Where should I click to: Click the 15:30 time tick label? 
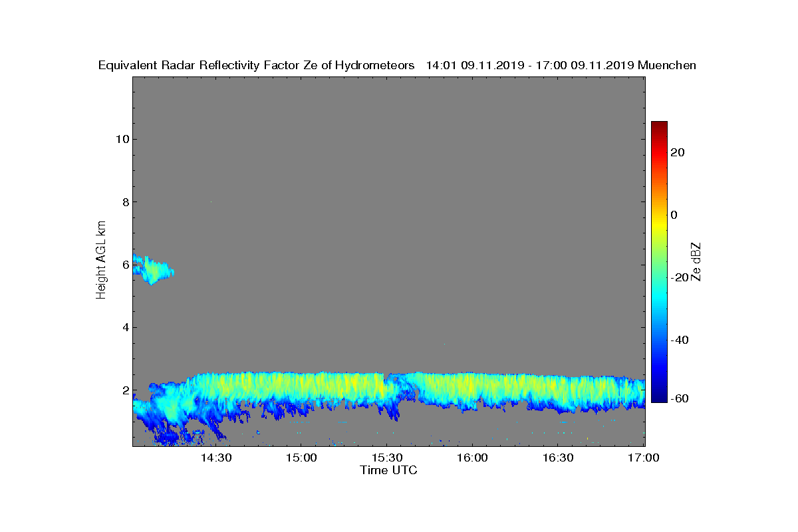(388, 458)
